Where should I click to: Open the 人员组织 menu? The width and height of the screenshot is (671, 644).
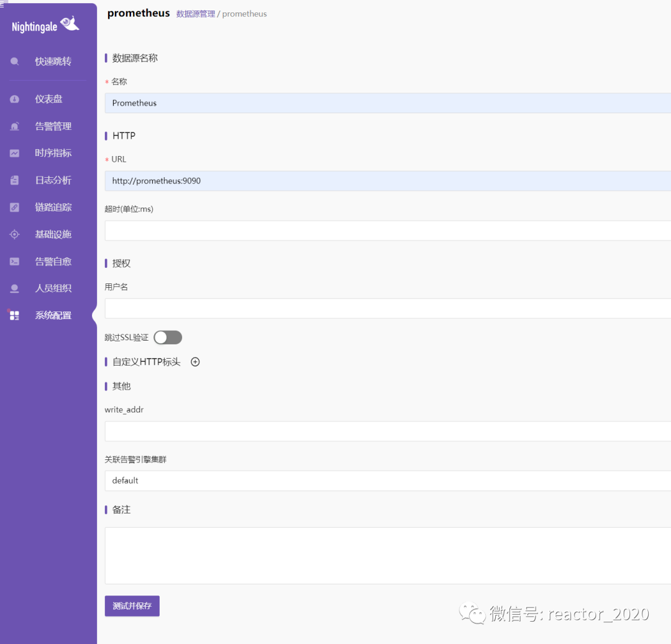[x=53, y=288]
